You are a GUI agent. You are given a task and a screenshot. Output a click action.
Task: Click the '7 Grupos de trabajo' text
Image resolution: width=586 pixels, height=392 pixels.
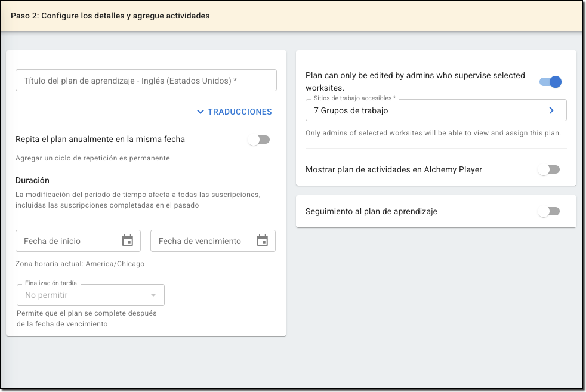(351, 110)
